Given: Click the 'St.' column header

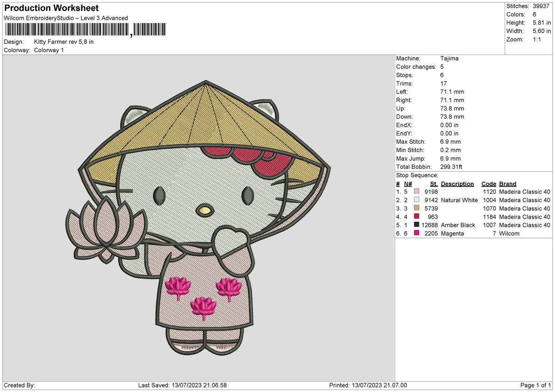Looking at the screenshot, I should 434,184.
